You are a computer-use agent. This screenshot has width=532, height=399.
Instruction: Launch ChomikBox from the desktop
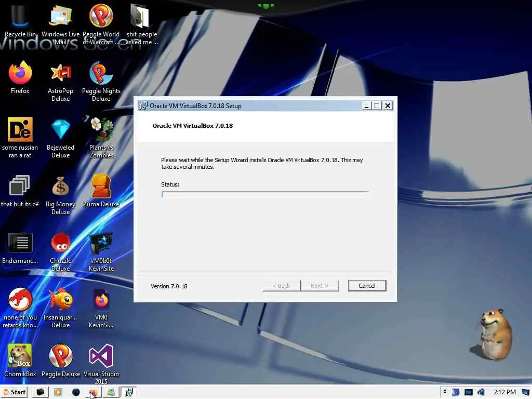coord(20,361)
